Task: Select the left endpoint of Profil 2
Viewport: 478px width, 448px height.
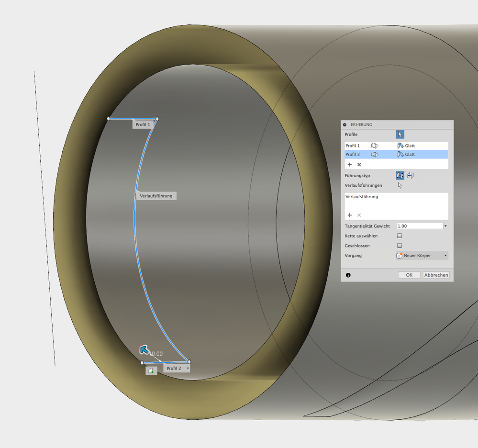Action: 142,363
